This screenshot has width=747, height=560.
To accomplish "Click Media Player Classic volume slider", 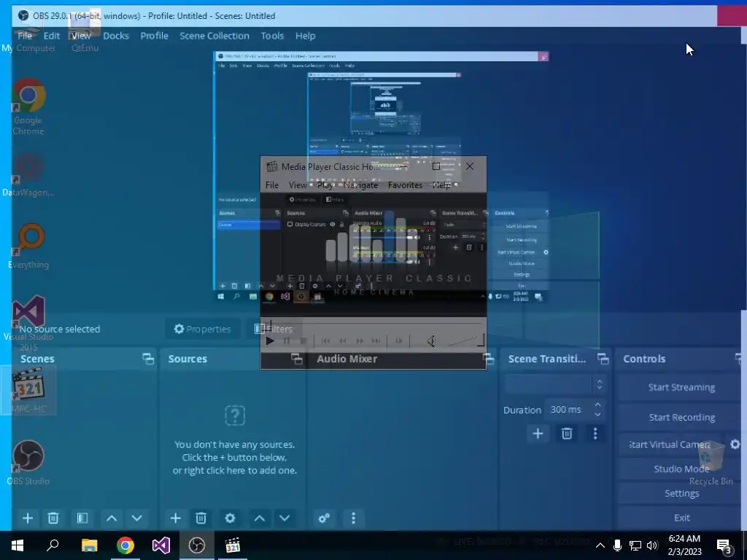I will click(x=466, y=341).
